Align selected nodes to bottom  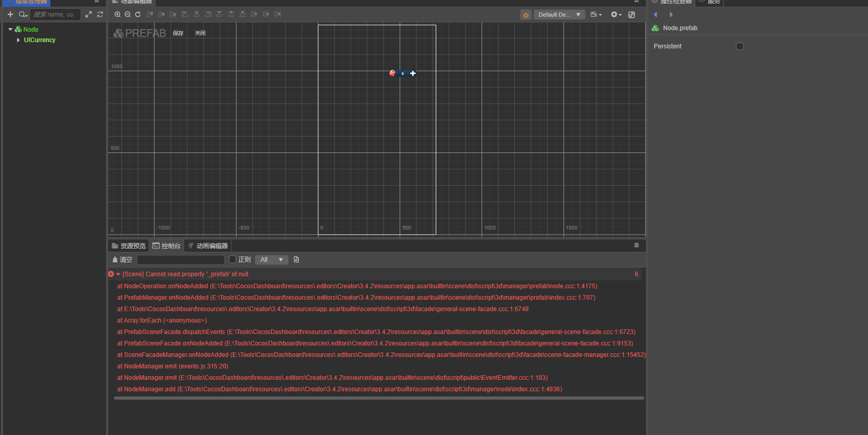[173, 14]
